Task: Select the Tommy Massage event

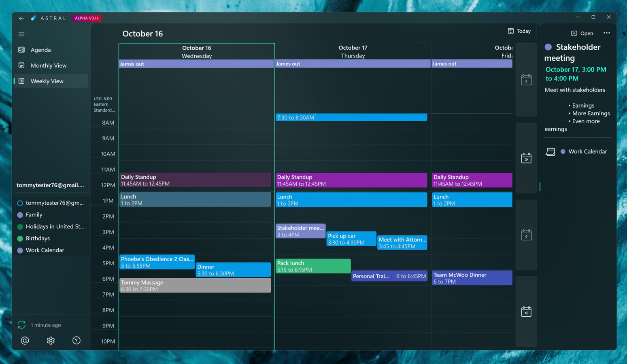Action: 195,286
